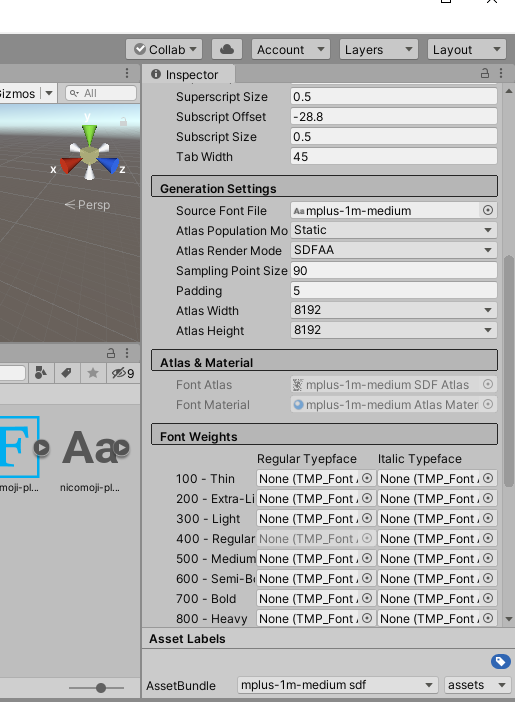
Task: Edit the Superscript Size field
Action: (x=394, y=97)
